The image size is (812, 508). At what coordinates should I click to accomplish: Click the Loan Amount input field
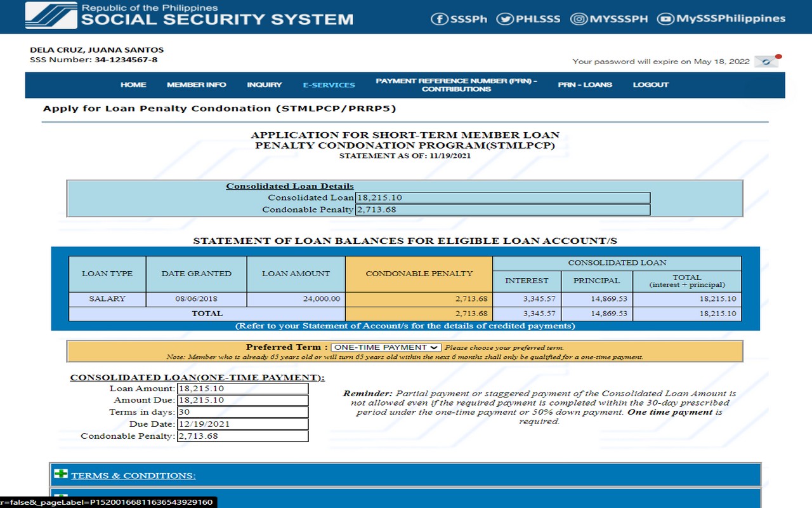pos(244,388)
